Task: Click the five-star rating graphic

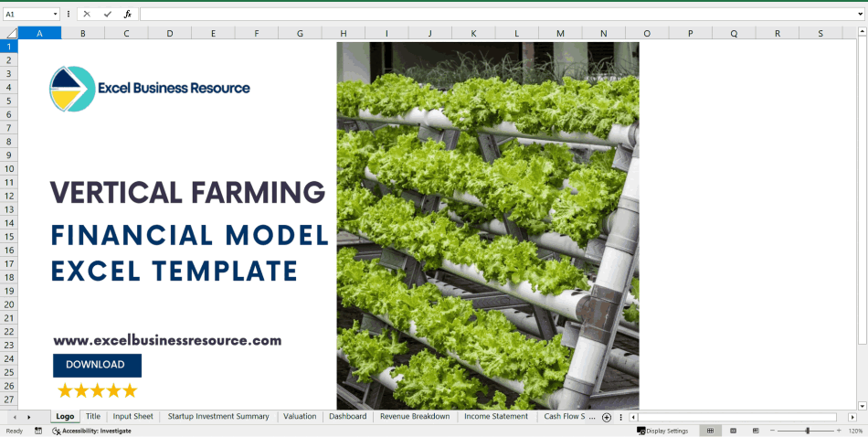Action: tap(97, 390)
